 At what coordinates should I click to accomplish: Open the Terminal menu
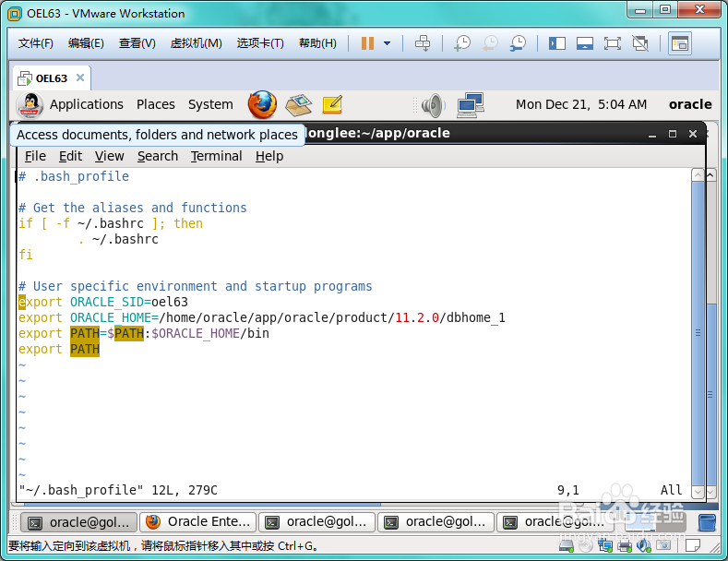coord(216,156)
